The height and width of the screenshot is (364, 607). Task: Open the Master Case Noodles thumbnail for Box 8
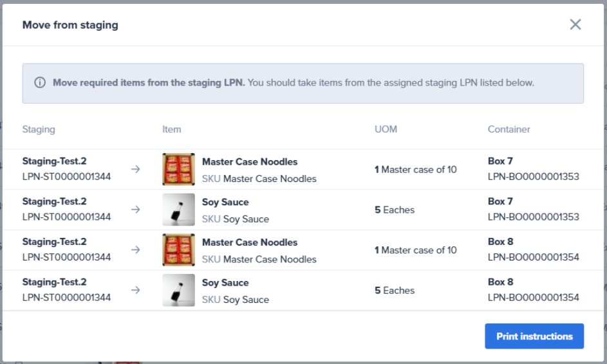(x=178, y=250)
